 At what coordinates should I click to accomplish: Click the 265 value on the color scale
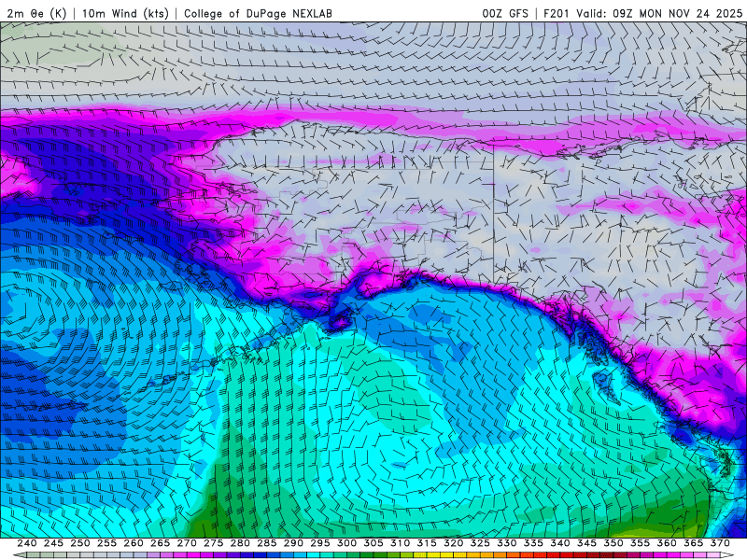click(x=160, y=543)
